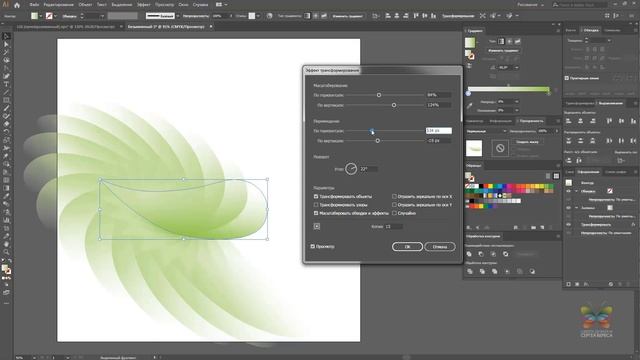Click the swatches thumbnail view icon
The width and height of the screenshot is (640, 360).
point(556,176)
